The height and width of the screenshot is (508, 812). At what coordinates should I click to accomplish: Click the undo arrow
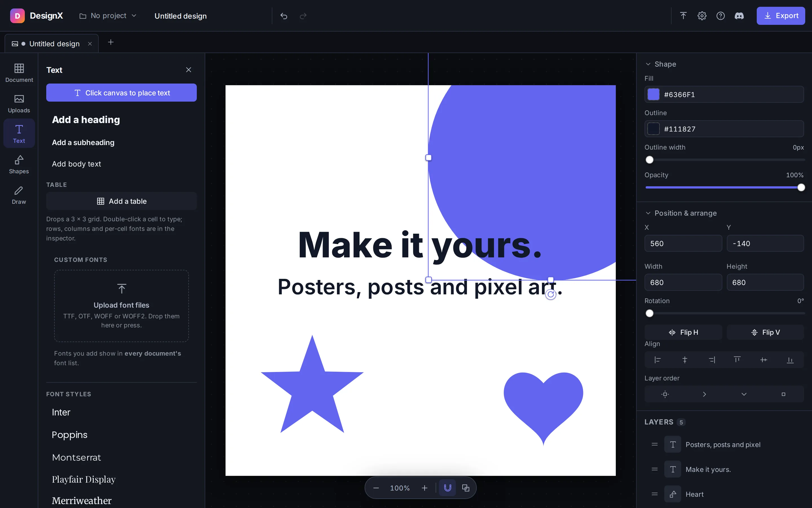tap(284, 16)
